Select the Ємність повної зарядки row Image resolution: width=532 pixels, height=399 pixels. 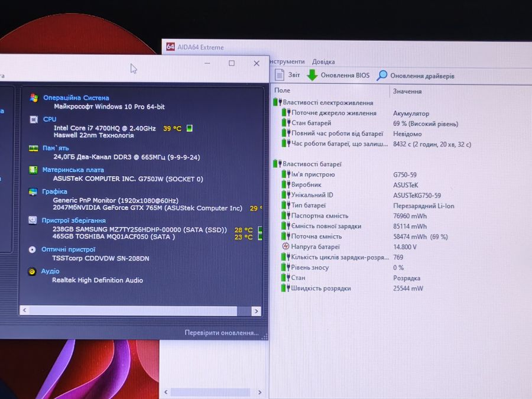[354, 226]
